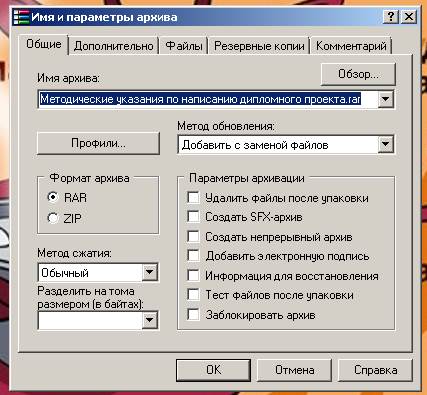Click the WinRAR icon in title bar
The width and height of the screenshot is (427, 395).
point(21,17)
